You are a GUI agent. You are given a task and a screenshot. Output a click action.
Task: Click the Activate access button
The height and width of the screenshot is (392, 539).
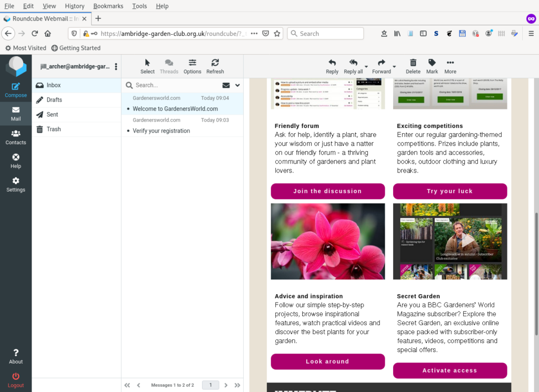coord(450,370)
